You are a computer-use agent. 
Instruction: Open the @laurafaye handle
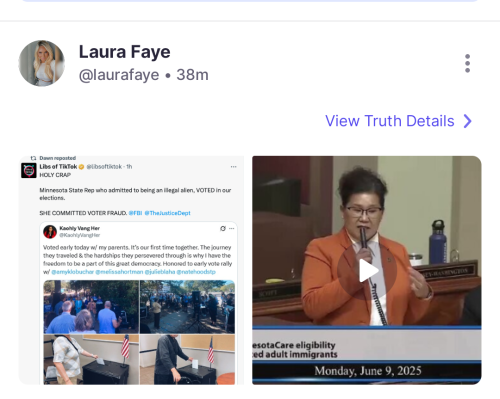[119, 75]
